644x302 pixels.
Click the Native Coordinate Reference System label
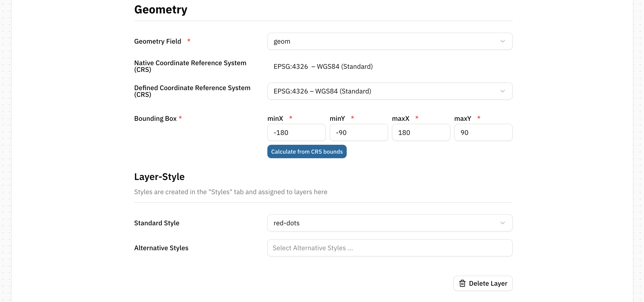tap(190, 66)
